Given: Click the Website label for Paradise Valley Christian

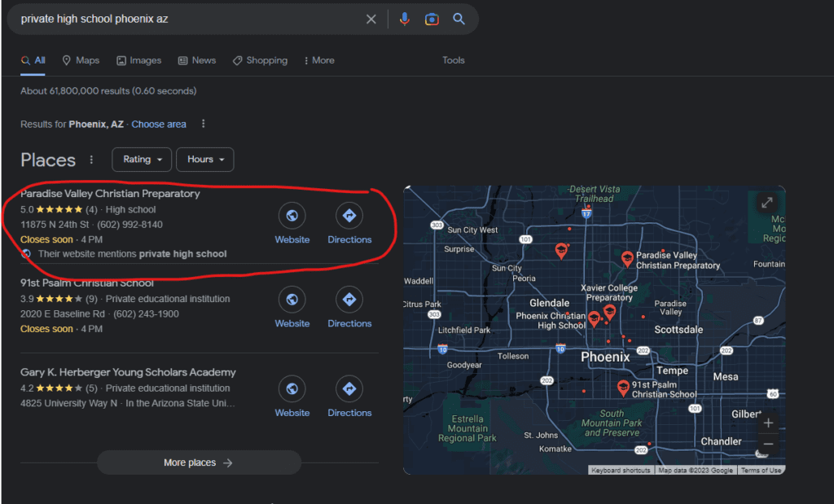Looking at the screenshot, I should 292,239.
